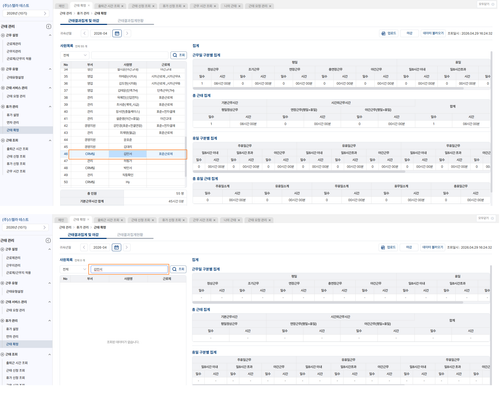Close the 출퇴근 시간 조회 tab in upper screenshot
Screen dimensions: 500x402
(x=123, y=6)
